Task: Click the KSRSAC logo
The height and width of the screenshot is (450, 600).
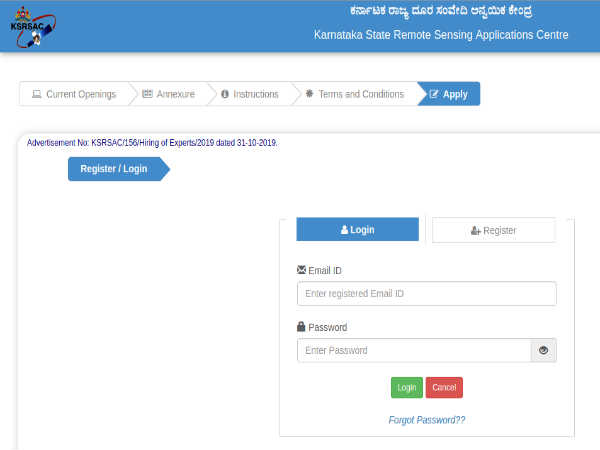Action: 30,25
